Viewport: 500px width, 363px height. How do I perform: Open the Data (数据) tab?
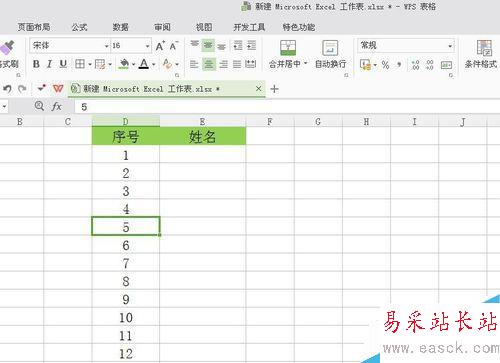120,27
